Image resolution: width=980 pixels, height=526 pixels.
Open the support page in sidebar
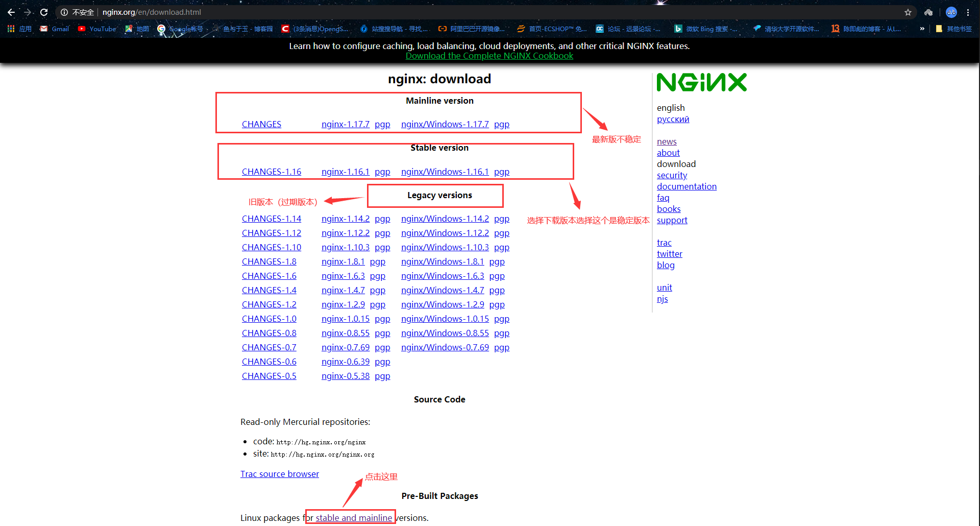coord(672,220)
